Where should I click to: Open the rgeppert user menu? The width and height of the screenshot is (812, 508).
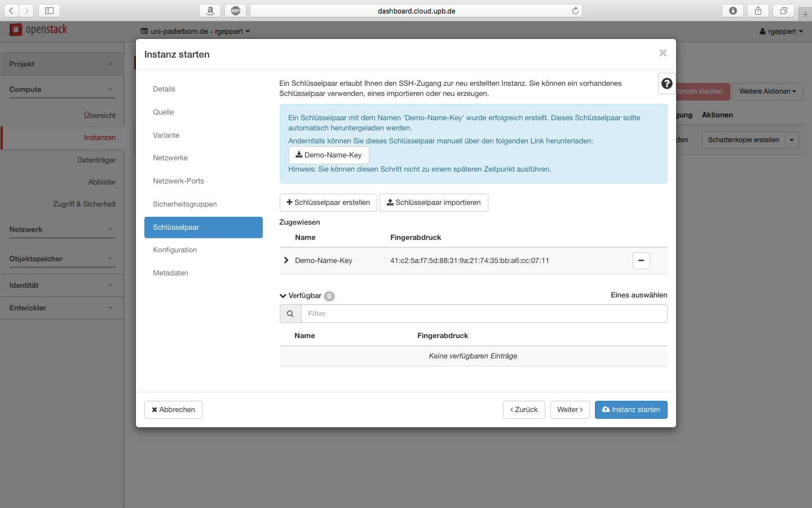click(x=782, y=32)
